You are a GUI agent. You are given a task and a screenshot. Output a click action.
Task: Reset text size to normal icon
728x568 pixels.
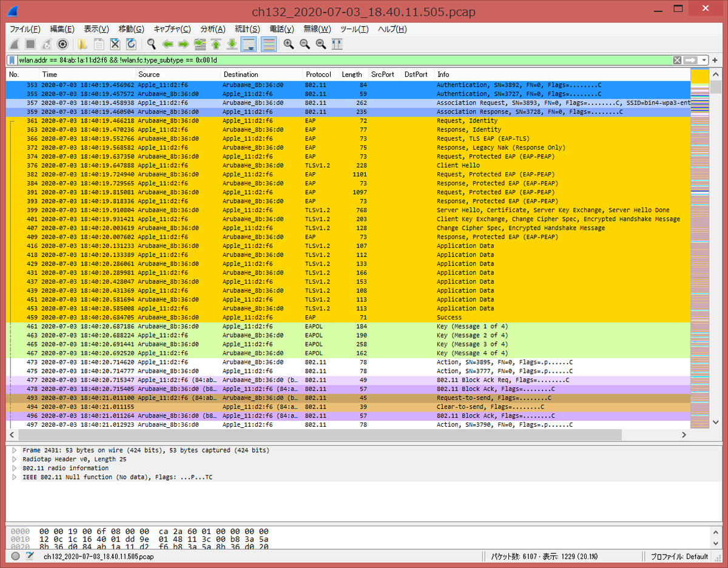coord(321,44)
